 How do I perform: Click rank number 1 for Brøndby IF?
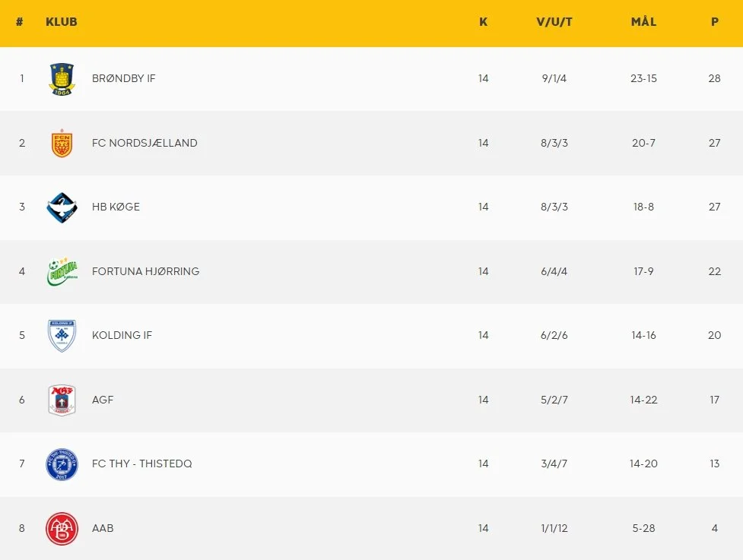click(x=22, y=78)
